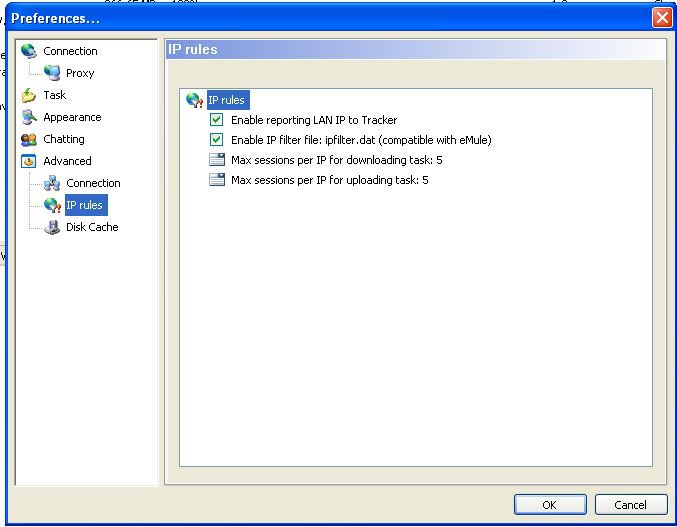Disable reporting LAN IP to Tracker checkbox
The image size is (677, 527).
click(217, 120)
